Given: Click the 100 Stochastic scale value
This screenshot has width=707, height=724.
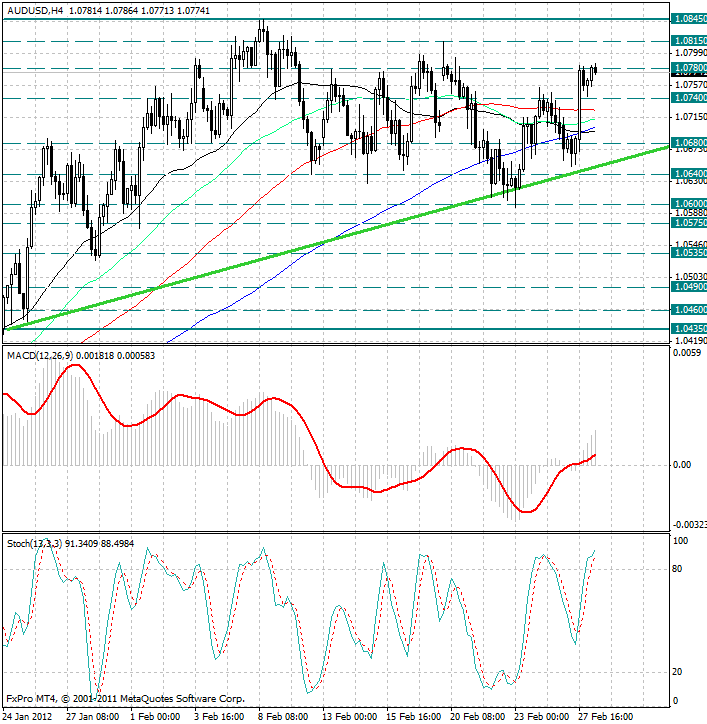Looking at the screenshot, I should coord(681,541).
